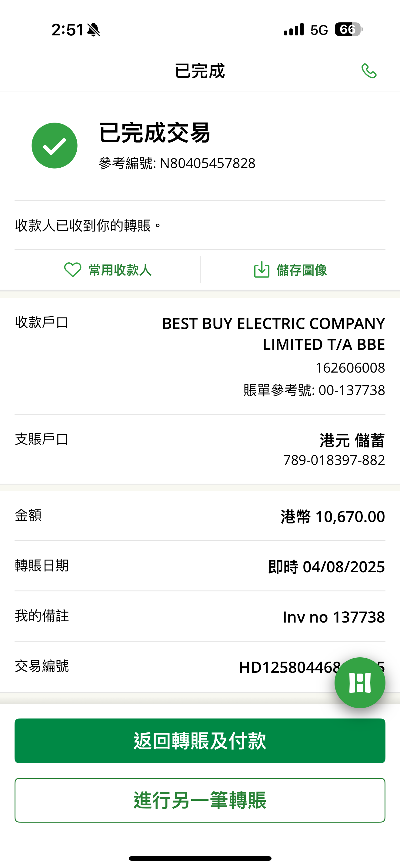This screenshot has width=400, height=868.
Task: Tap the heart icon for frequent payee
Action: coord(72,270)
